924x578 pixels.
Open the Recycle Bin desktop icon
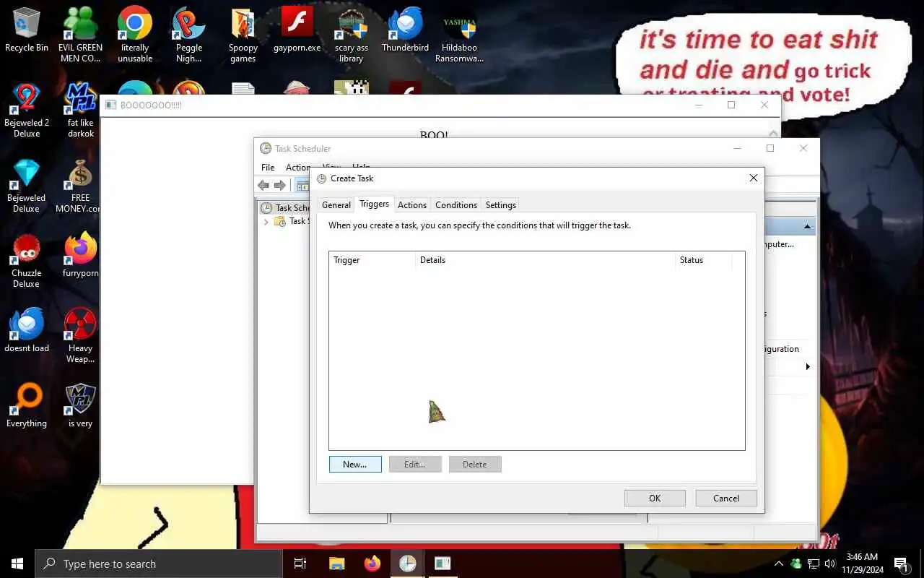pyautogui.click(x=27, y=30)
